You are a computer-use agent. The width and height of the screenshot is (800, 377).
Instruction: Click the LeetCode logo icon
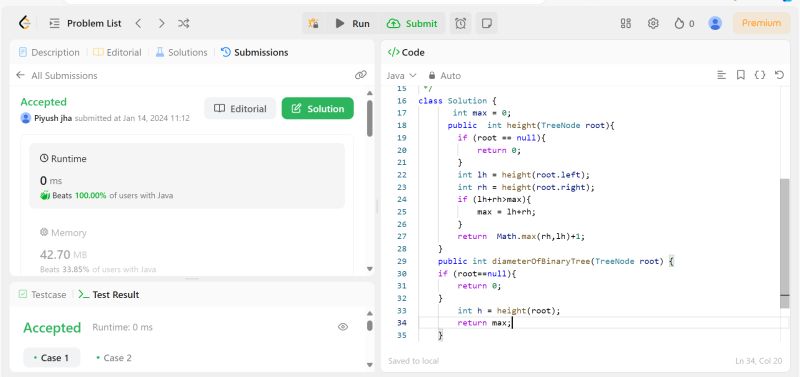pos(24,23)
